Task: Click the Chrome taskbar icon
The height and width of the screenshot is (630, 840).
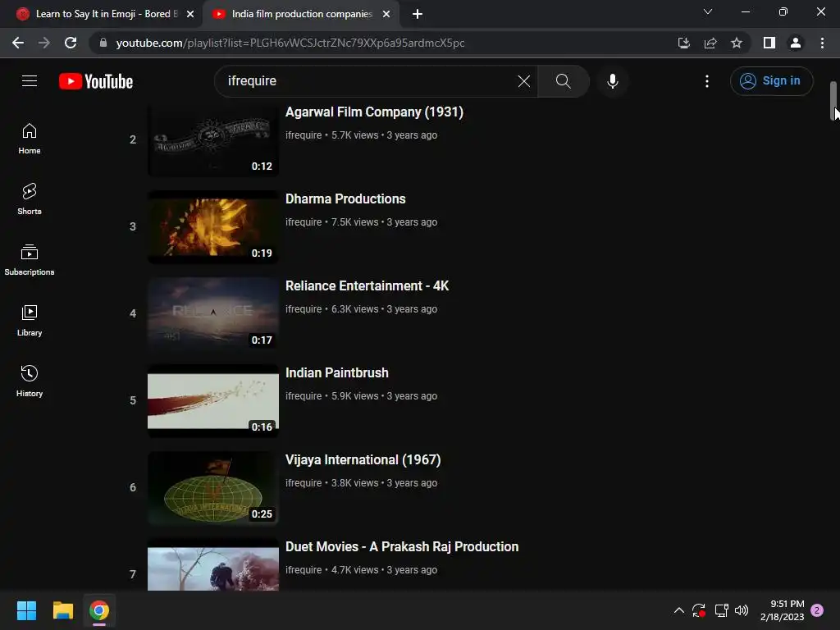Action: (x=99, y=610)
